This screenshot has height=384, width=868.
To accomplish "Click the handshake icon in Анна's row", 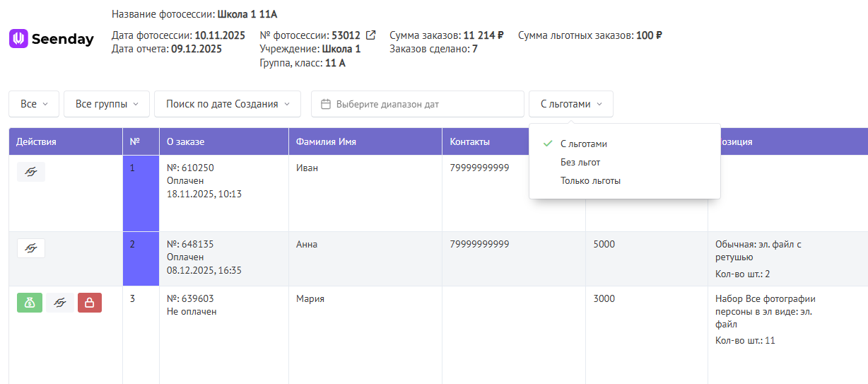I will point(31,248).
